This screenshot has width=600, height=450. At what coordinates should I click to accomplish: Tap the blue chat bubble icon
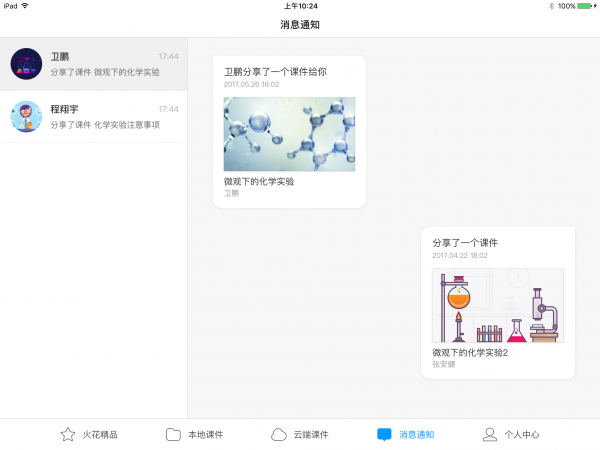point(384,434)
